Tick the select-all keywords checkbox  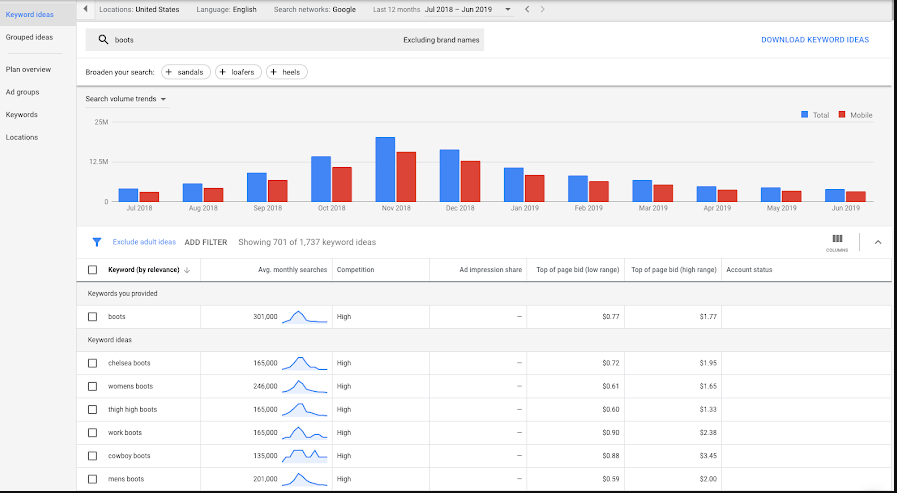click(93, 270)
